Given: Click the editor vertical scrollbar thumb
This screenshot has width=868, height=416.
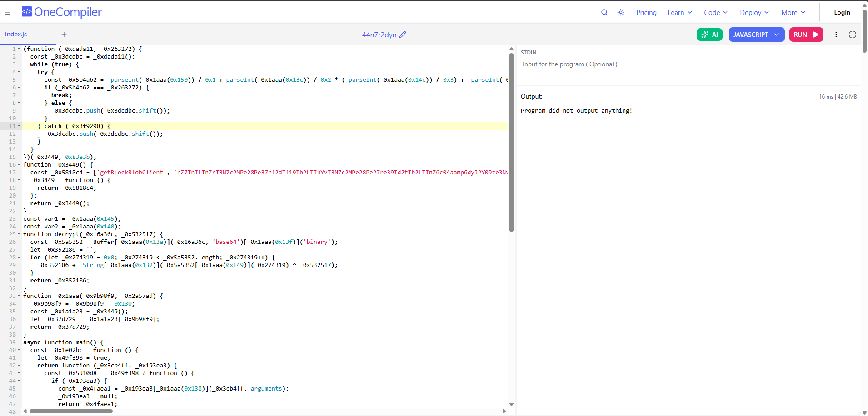Looking at the screenshot, I should [x=511, y=143].
